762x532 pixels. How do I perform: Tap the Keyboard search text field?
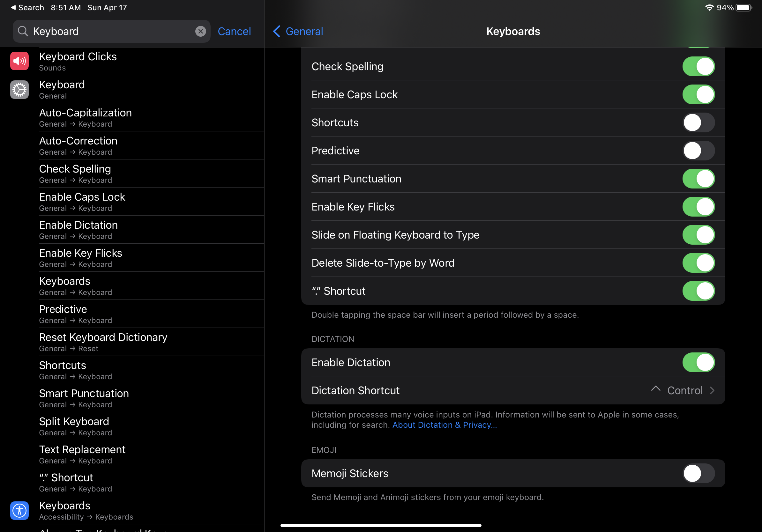click(x=109, y=31)
